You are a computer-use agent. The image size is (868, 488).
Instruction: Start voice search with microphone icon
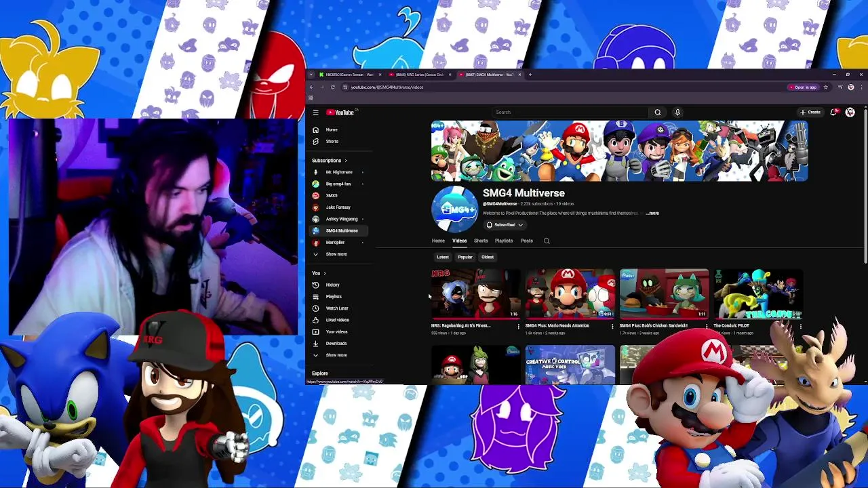click(677, 113)
